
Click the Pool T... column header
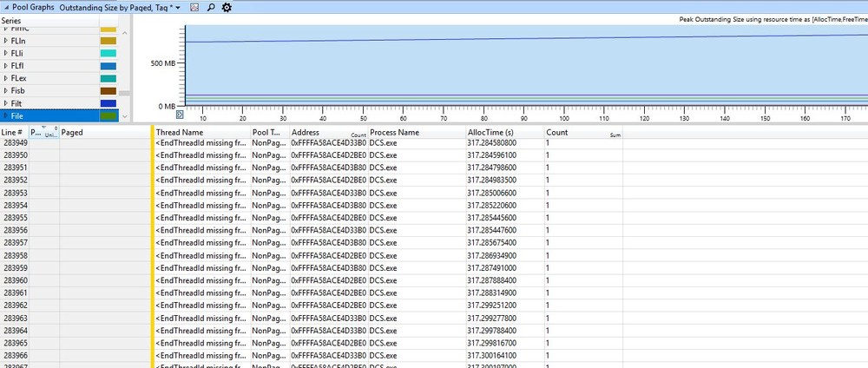pyautogui.click(x=270, y=132)
